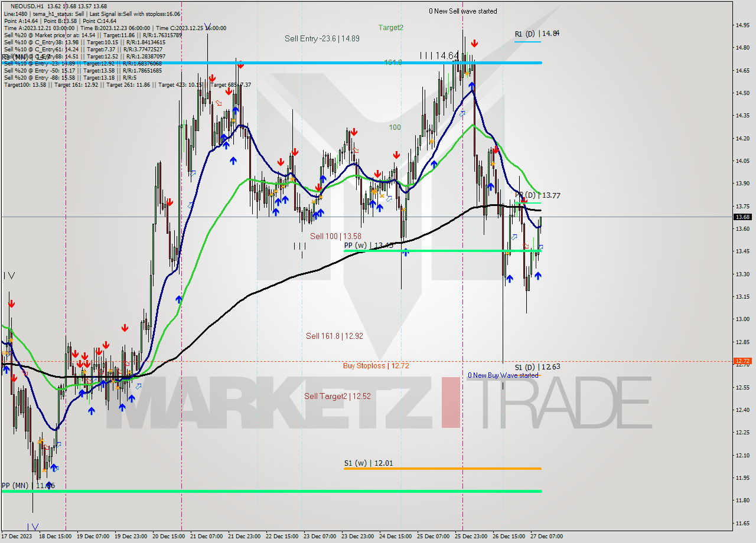Select the 'Line:1480 | tema_h1_status: Sell' info line

(x=92, y=14)
